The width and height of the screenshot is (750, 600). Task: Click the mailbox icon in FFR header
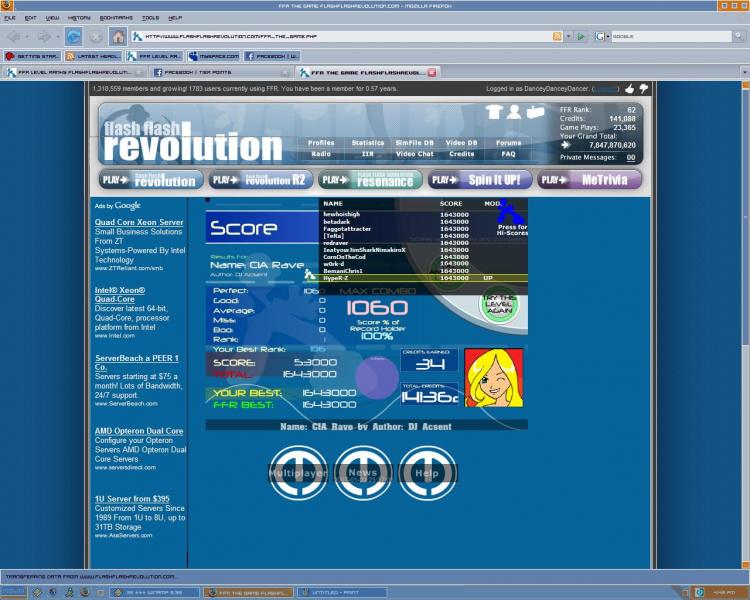[535, 112]
